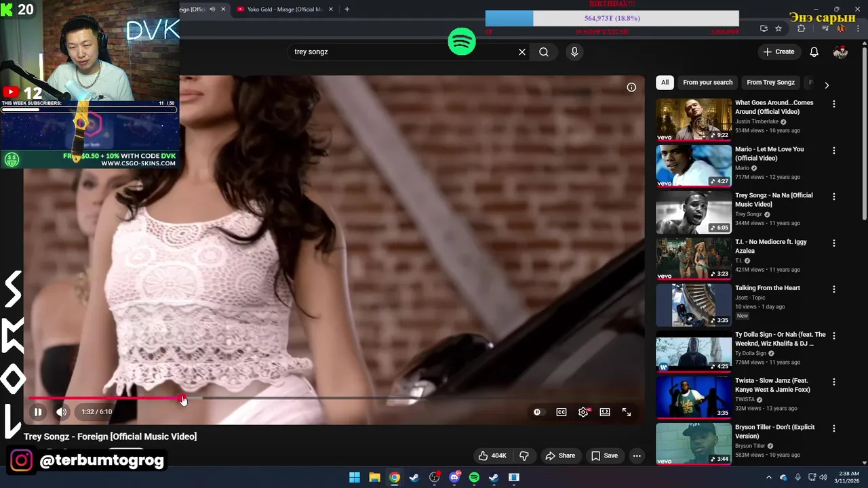Click install app icon in address bar

(x=764, y=28)
